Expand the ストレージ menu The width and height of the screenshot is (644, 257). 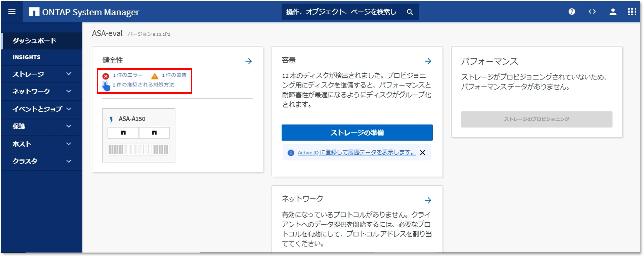pyautogui.click(x=42, y=74)
